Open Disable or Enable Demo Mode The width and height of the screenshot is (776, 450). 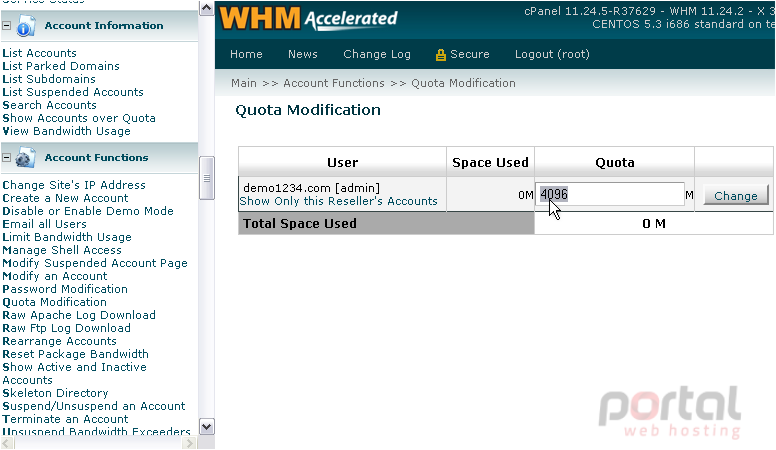coord(88,211)
